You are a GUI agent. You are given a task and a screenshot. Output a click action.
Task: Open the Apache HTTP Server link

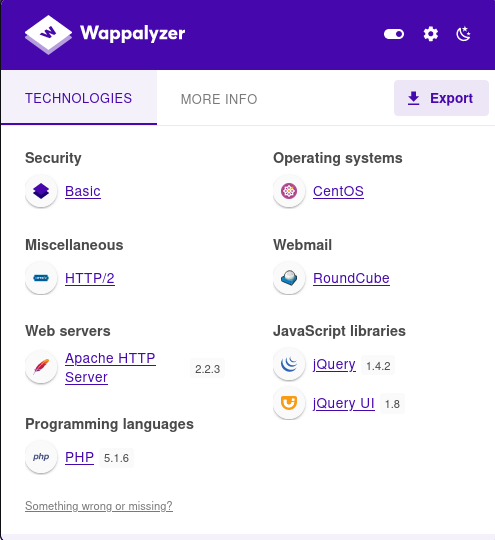pos(110,367)
